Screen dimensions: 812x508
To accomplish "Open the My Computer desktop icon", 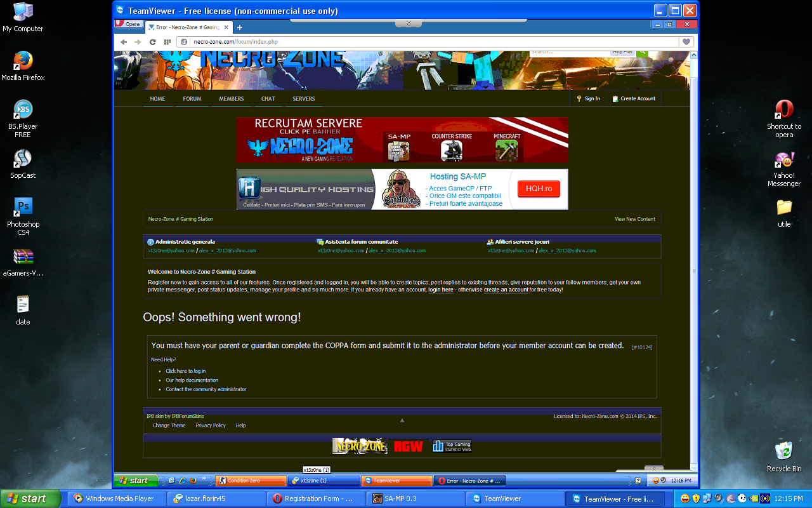I will (23, 17).
